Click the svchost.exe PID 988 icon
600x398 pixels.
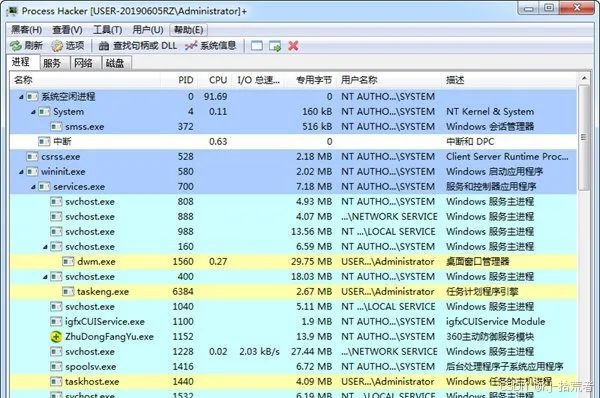coord(56,232)
